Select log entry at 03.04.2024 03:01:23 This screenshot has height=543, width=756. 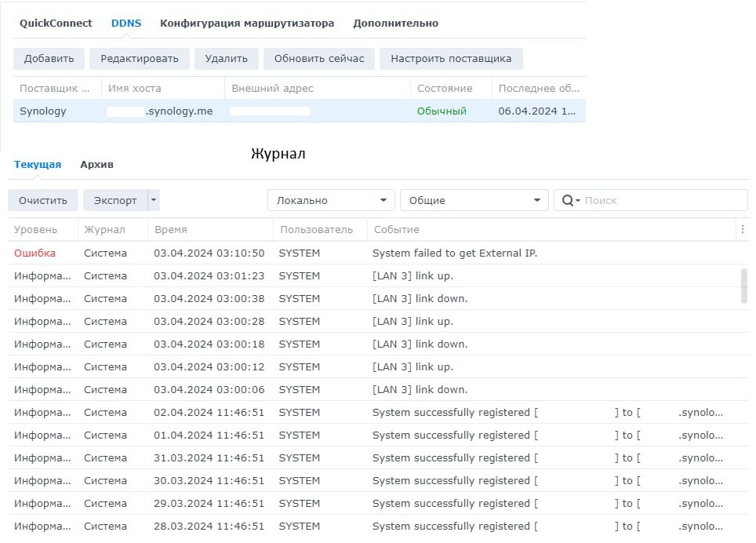(x=378, y=276)
